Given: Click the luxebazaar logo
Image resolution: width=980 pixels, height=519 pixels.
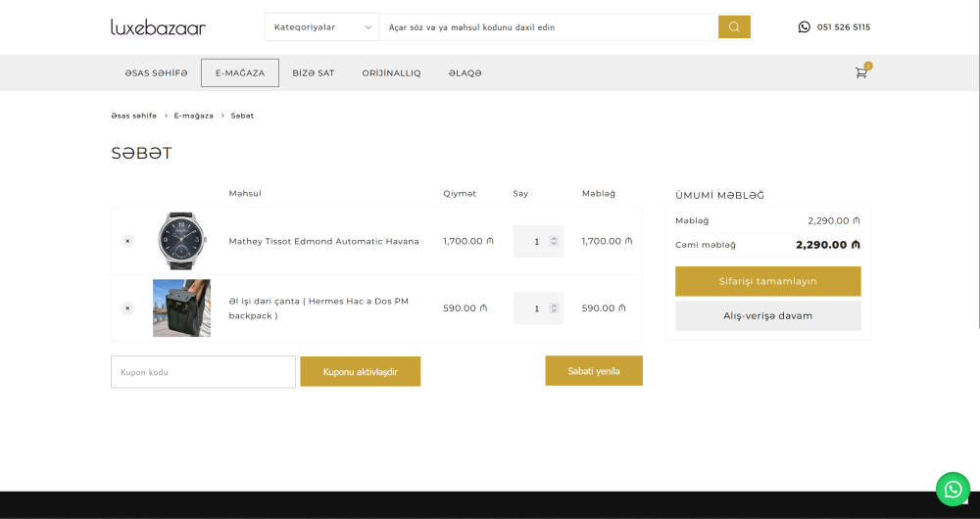Looking at the screenshot, I should click(x=158, y=27).
